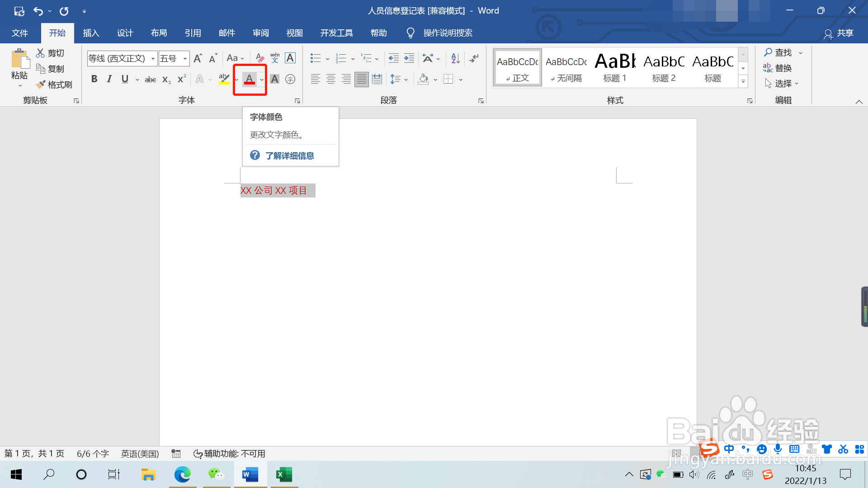Click the Bullets list icon

[x=316, y=58]
